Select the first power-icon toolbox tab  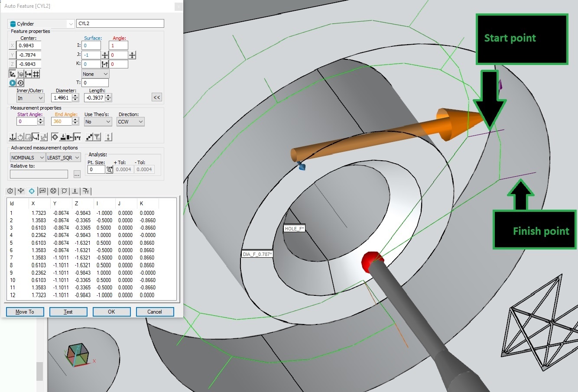(10, 191)
